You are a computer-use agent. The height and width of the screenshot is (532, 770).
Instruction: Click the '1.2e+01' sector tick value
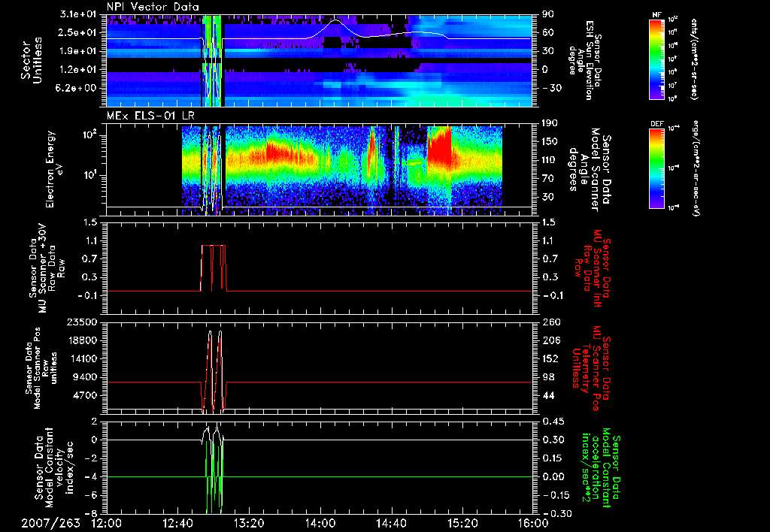77,70
